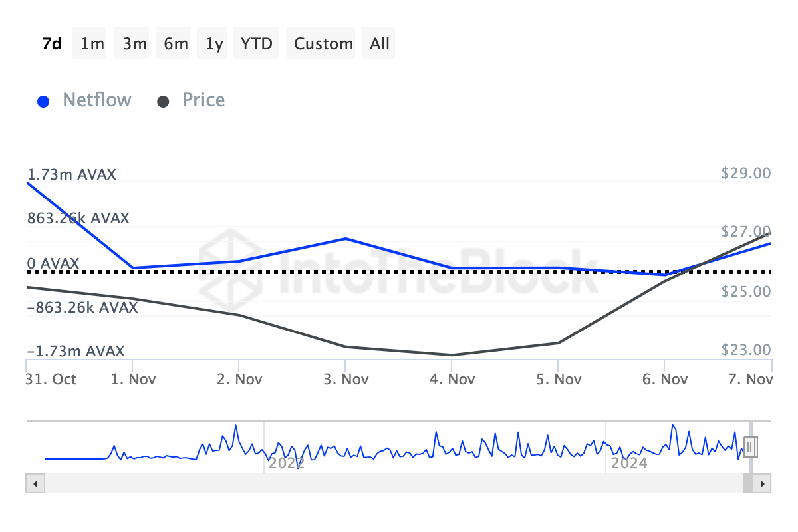The image size is (798, 532).
Task: Toggle the Netflow series legend
Action: coord(96,100)
